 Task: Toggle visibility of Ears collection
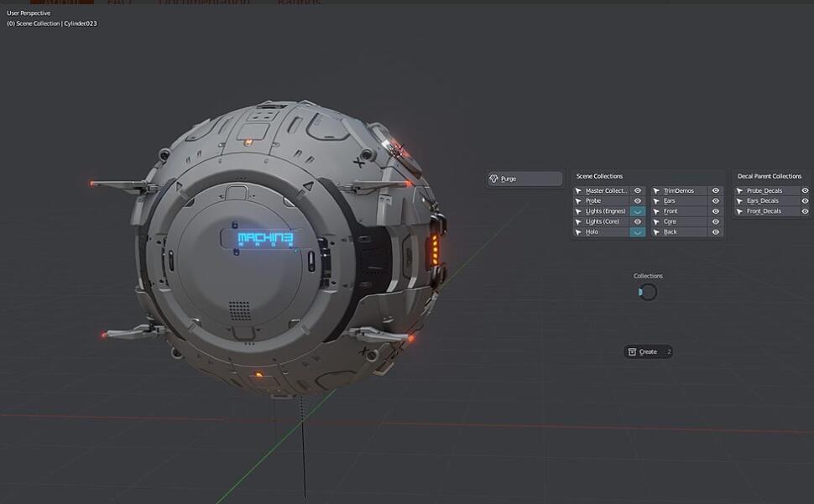715,200
